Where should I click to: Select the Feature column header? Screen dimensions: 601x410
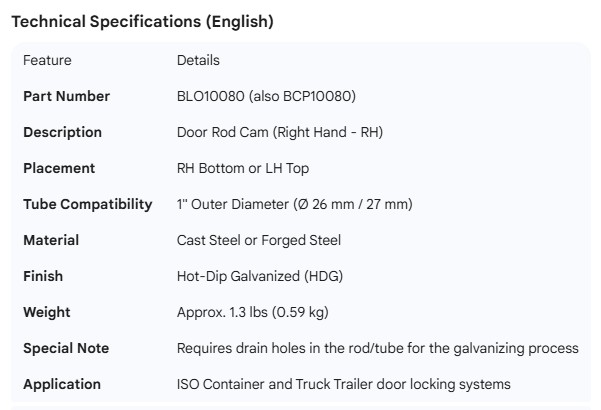coord(47,60)
